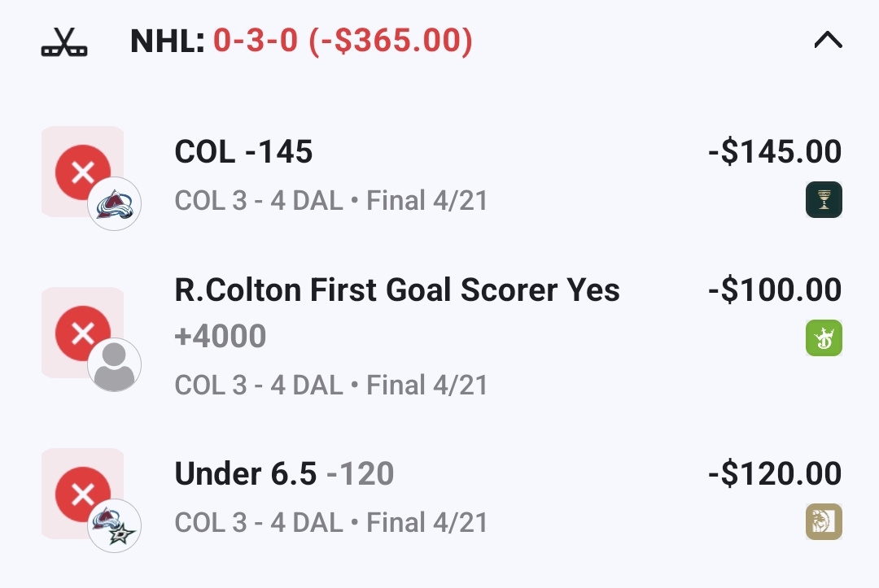
Task: Click the red X on Under 6.5 bet
Action: click(x=82, y=494)
